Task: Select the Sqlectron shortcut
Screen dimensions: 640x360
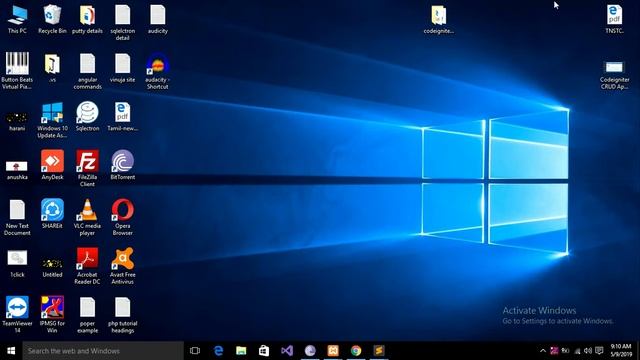Action: 87,116
